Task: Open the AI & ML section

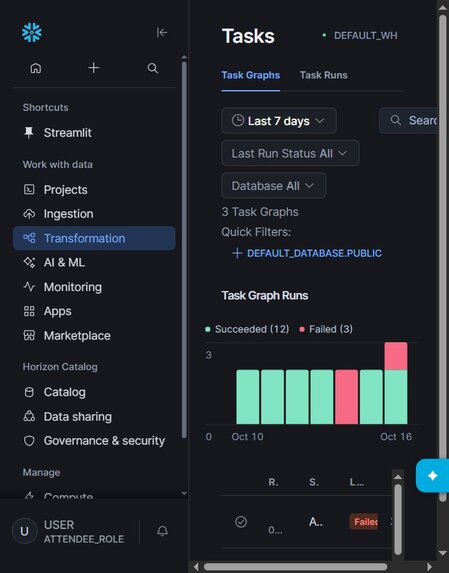Action: click(x=94, y=262)
